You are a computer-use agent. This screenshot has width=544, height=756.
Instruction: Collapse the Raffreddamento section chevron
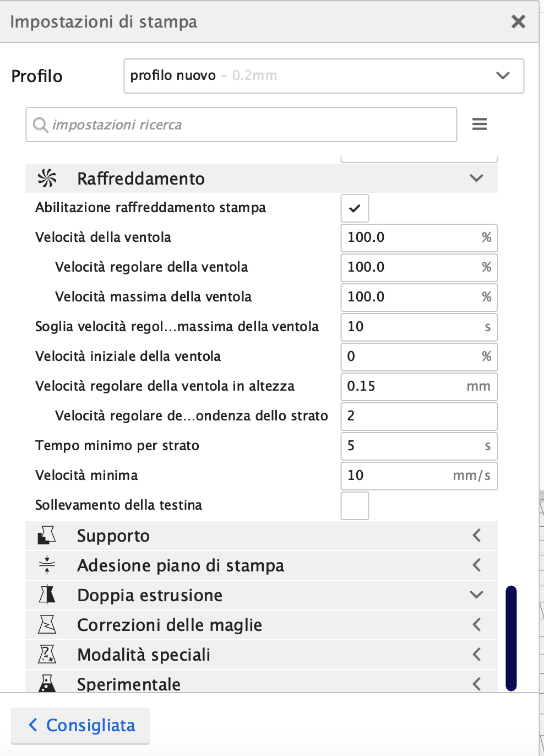pos(477,178)
